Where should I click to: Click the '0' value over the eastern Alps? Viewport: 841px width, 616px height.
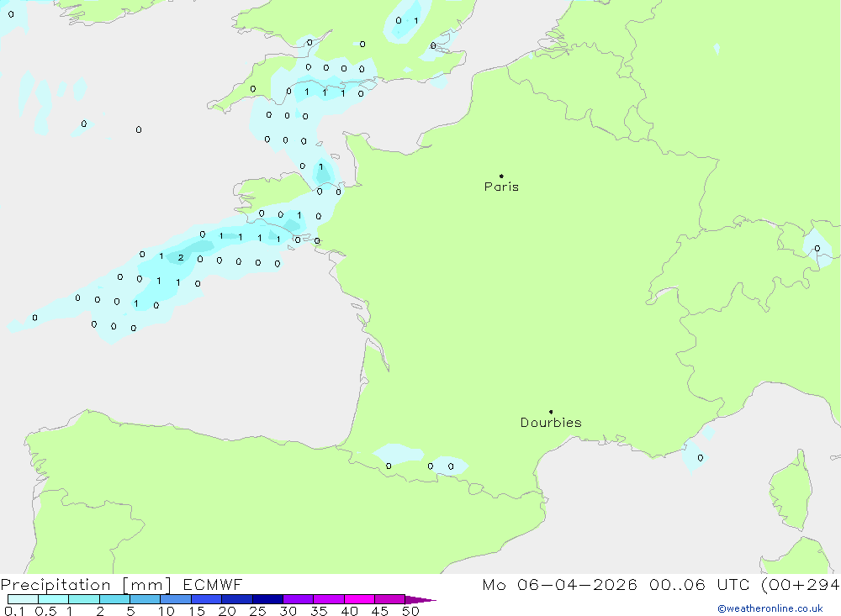[817, 249]
